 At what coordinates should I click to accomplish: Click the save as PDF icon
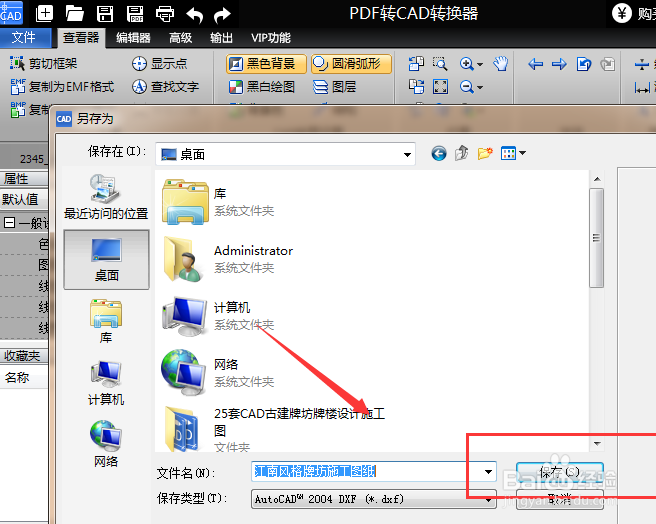(135, 14)
